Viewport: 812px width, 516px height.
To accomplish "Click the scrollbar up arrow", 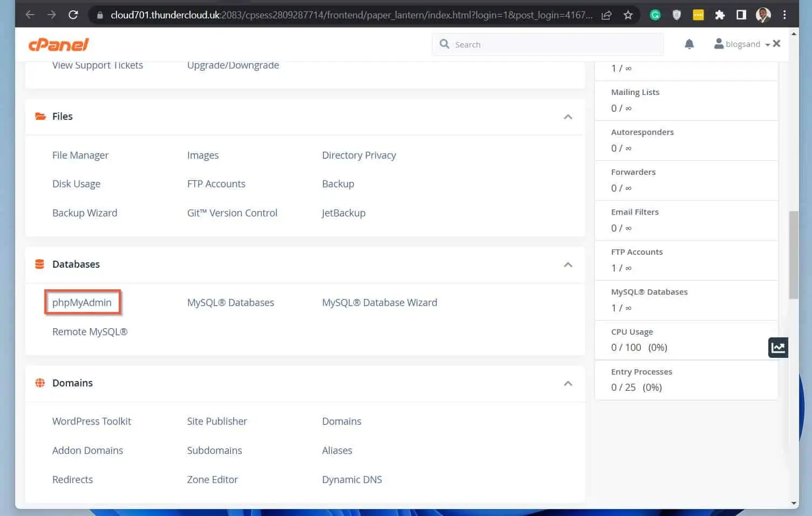I will 794,33.
